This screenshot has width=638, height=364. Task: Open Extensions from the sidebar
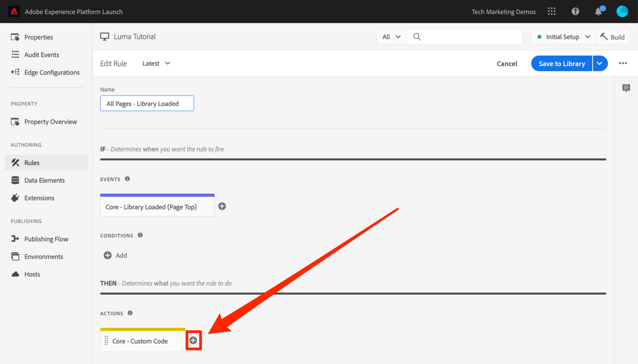coord(39,198)
